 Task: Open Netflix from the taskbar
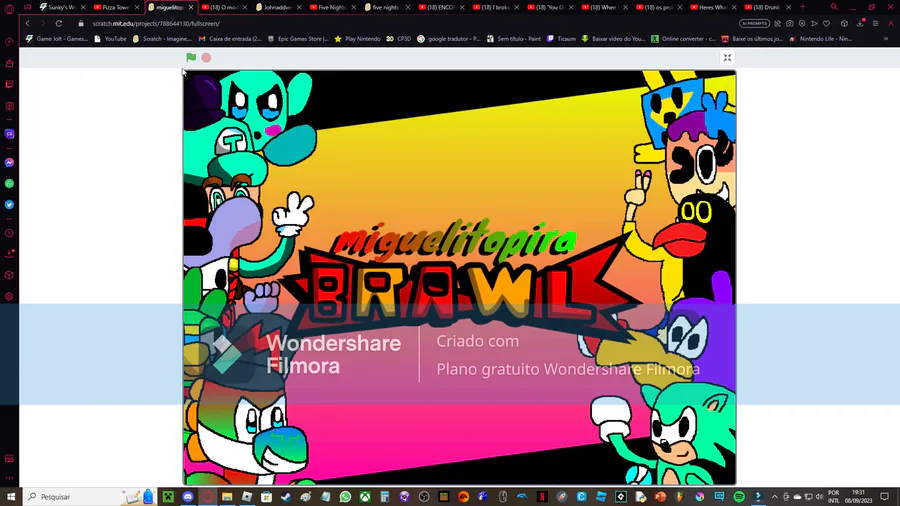point(542,496)
